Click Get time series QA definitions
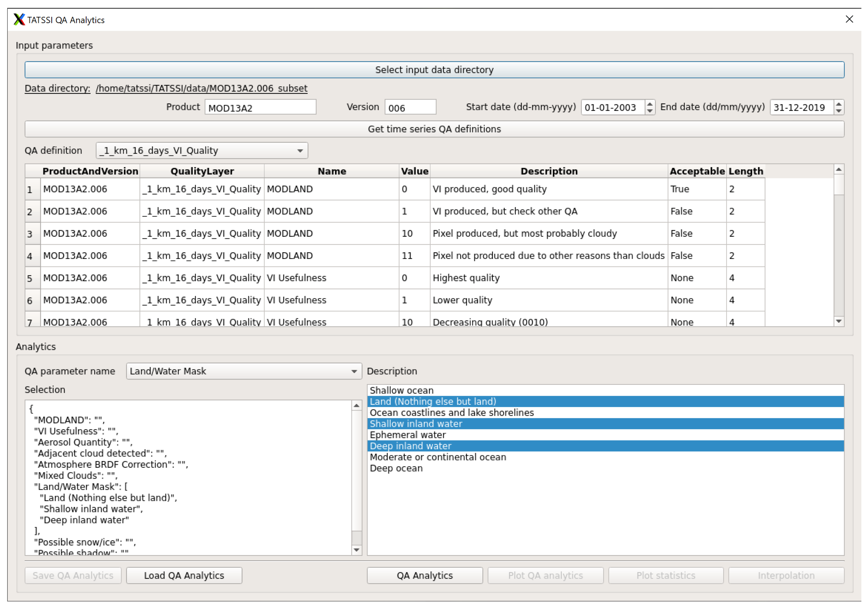Image resolution: width=868 pixels, height=610 pixels. (x=434, y=129)
